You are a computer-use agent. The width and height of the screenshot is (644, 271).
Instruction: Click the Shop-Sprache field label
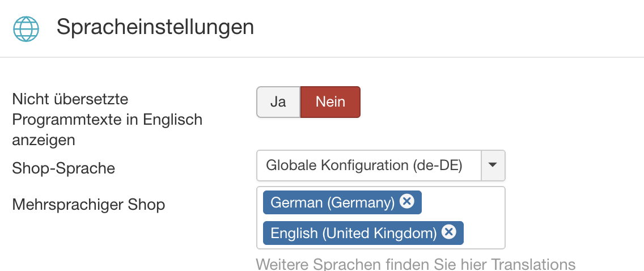(x=63, y=168)
